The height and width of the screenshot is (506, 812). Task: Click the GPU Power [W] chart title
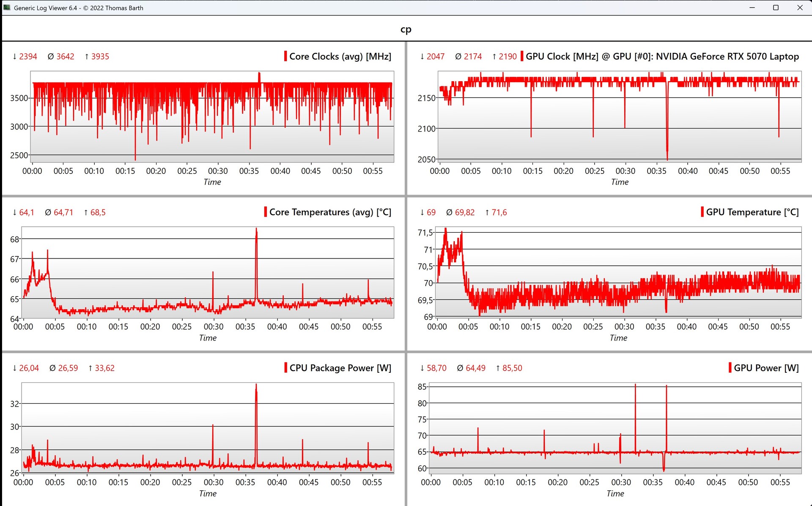coord(766,368)
